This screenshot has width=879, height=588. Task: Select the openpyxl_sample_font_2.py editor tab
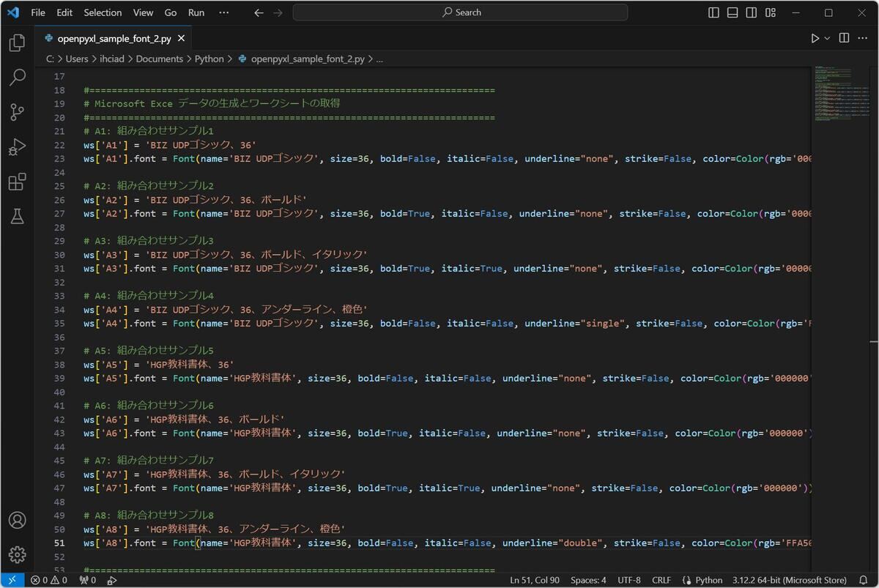click(114, 39)
